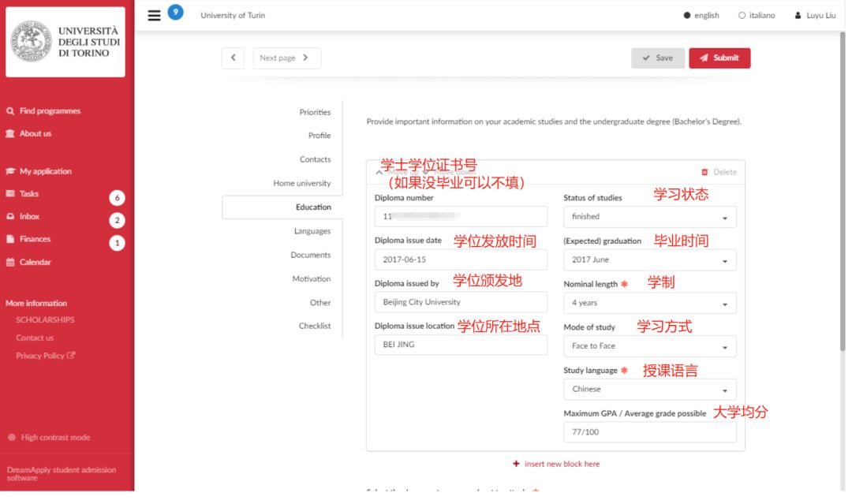This screenshot has width=852, height=504.
Task: Click the graduation cap icon for My application
Action: tap(10, 171)
